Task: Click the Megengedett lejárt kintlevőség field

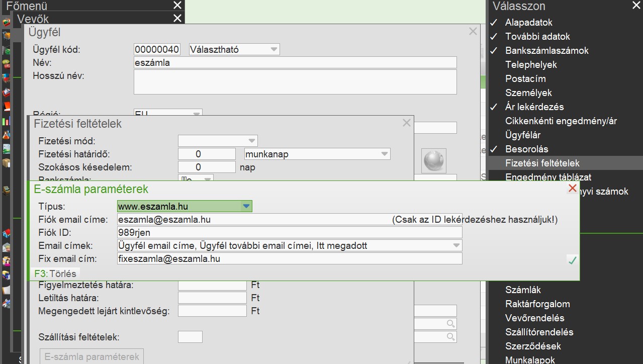Action: (x=212, y=311)
